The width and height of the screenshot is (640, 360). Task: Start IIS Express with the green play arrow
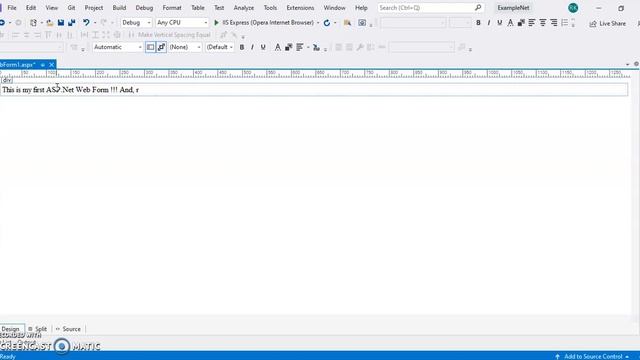[216, 23]
